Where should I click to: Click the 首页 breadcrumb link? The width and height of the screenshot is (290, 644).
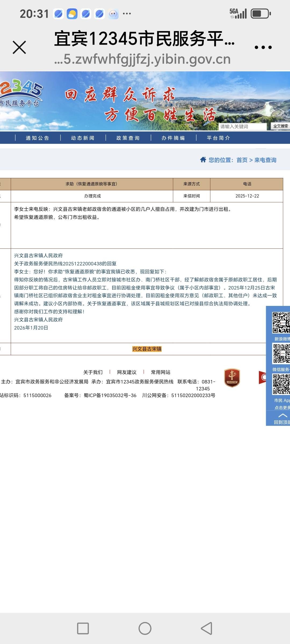point(242,160)
